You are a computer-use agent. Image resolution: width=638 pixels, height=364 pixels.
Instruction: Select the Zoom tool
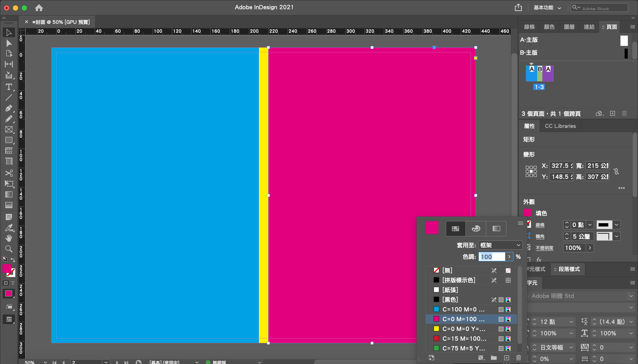(x=9, y=249)
